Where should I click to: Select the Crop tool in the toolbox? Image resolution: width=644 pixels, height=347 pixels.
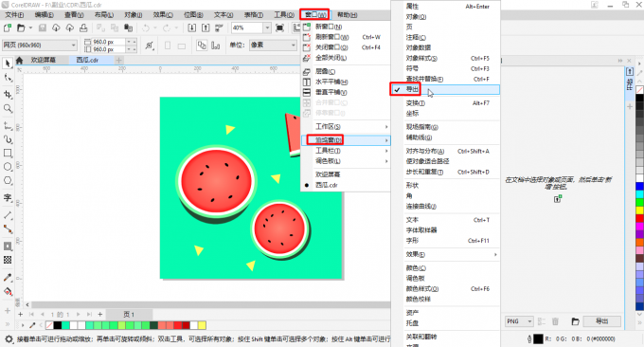point(8,94)
